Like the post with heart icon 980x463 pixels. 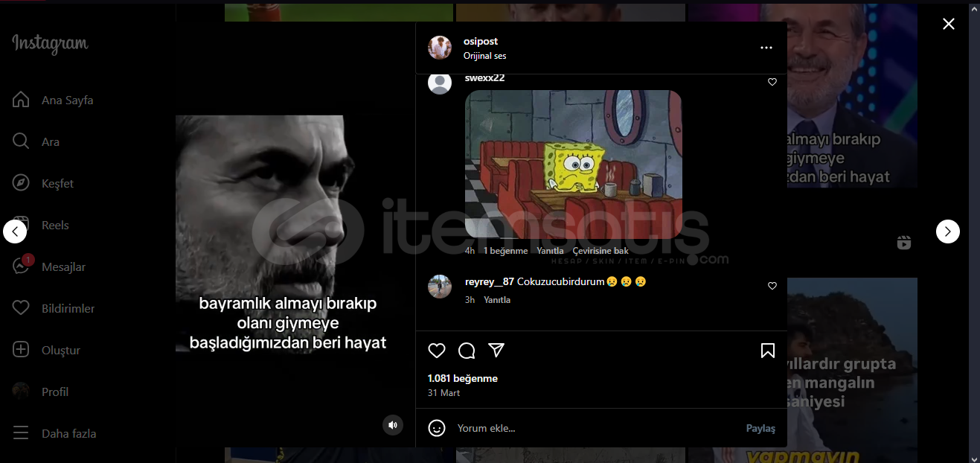[x=437, y=351]
